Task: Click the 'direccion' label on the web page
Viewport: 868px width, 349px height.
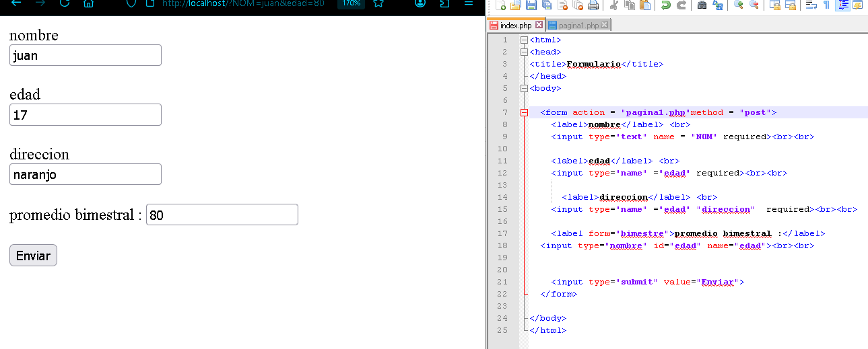Action: tap(39, 154)
